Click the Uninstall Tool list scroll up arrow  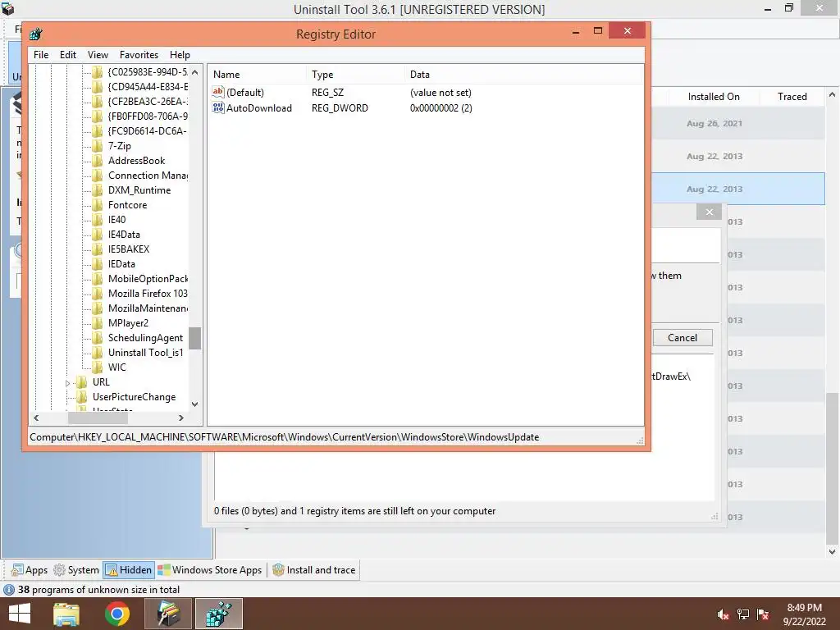[832, 95]
